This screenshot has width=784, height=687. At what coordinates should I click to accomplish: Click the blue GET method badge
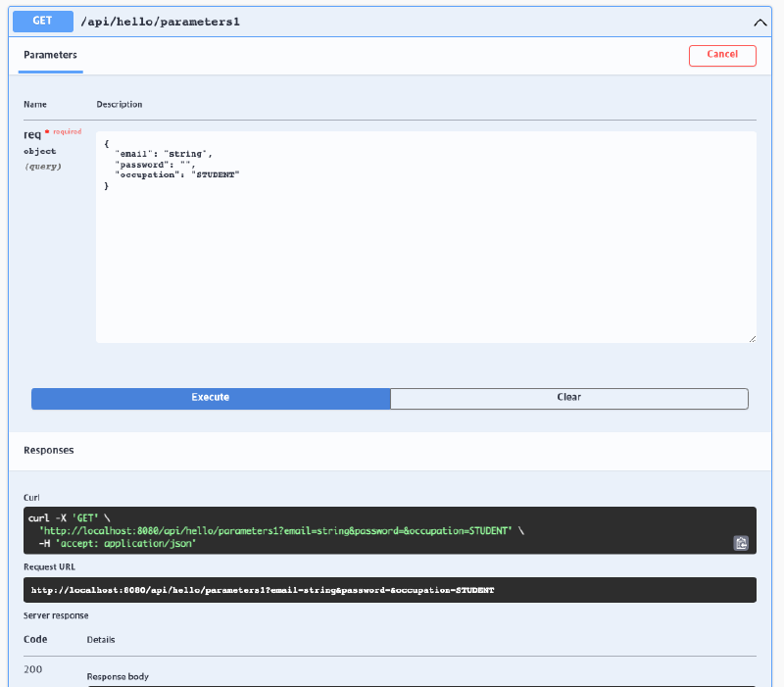tap(42, 21)
